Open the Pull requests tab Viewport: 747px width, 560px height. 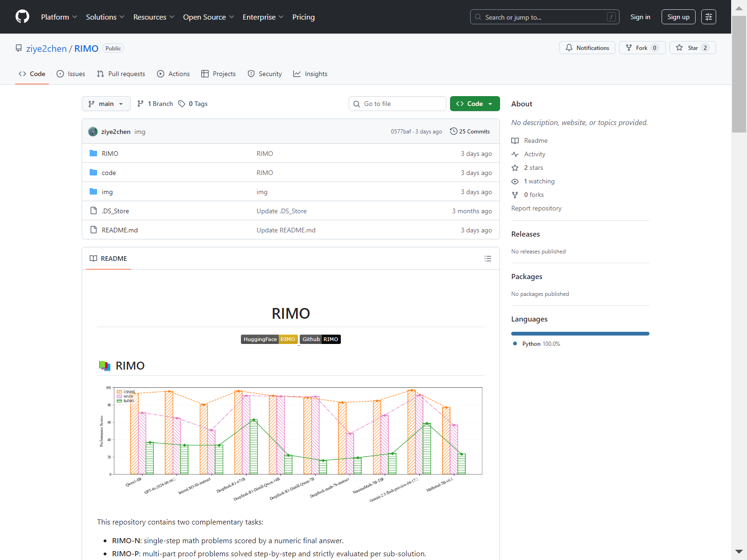tap(121, 74)
